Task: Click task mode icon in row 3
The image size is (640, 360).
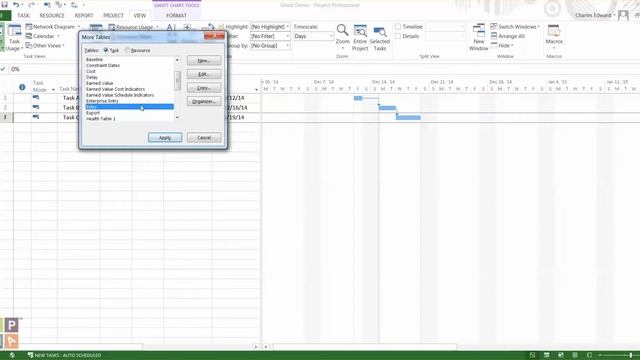Action: (36, 117)
